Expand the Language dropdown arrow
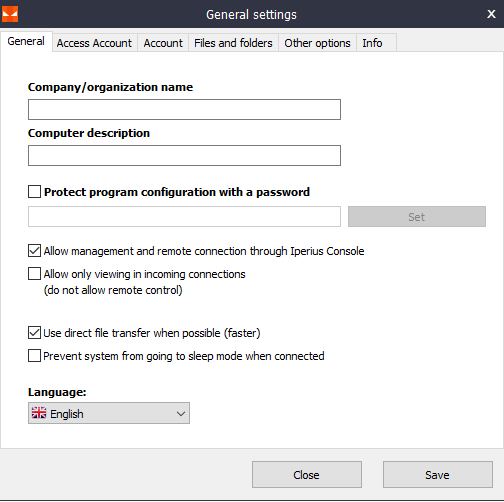The height and width of the screenshot is (502, 504). (181, 414)
